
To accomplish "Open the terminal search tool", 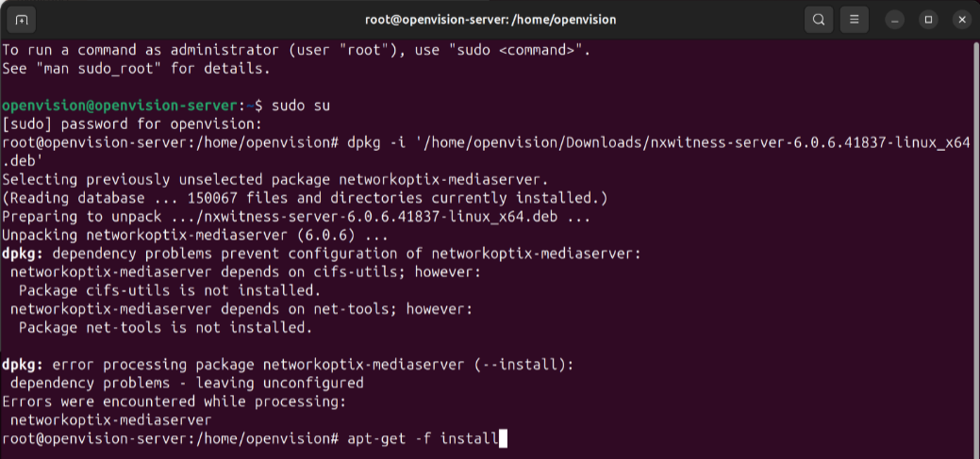I will point(818,20).
